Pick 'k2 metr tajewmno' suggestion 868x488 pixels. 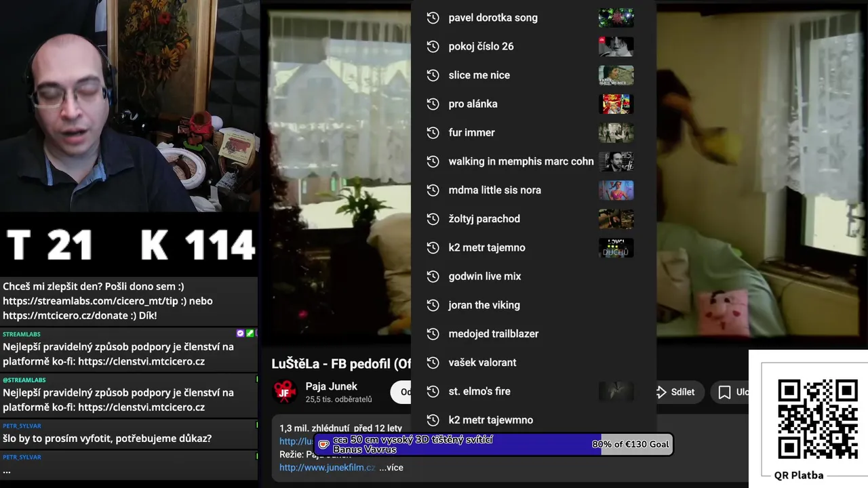click(533, 420)
